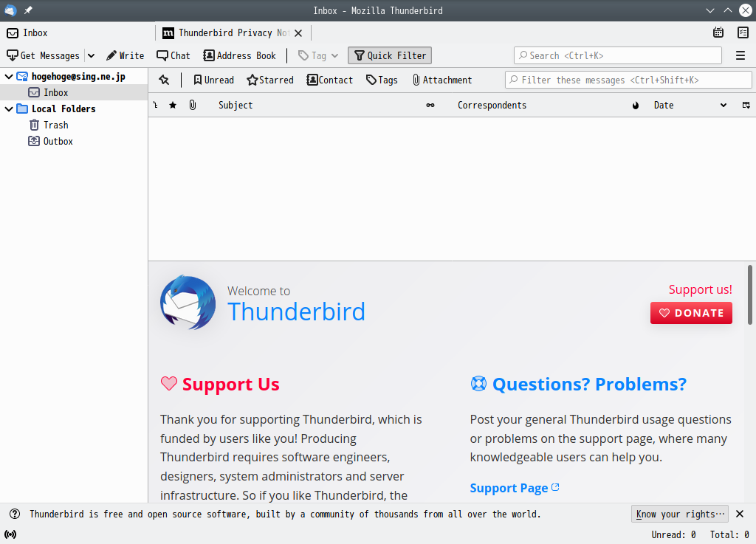Toggle the pin window icon in titlebar

point(28,10)
